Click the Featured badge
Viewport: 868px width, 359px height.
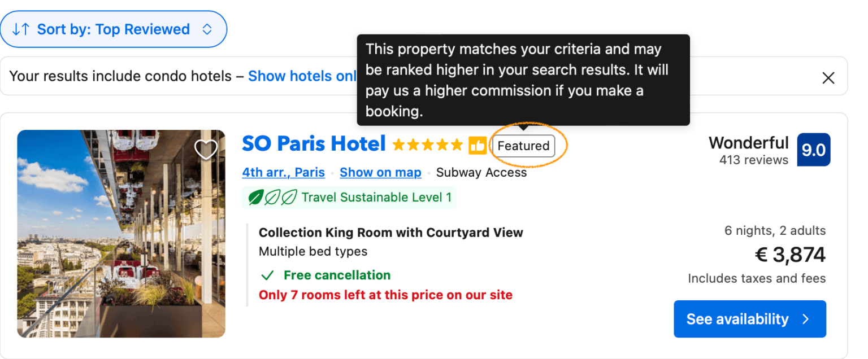[x=523, y=146]
